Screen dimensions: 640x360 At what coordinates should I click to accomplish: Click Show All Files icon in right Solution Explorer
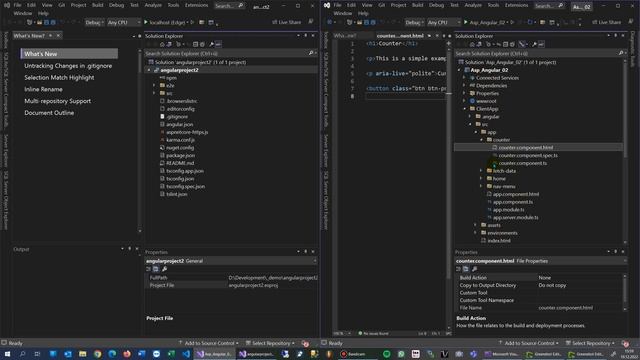coord(513,44)
